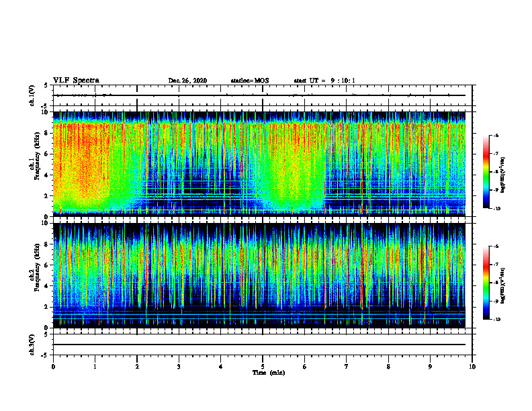Click the "5" tick of ch.1(V) axis
The image size is (532, 411).
[x=46, y=85]
